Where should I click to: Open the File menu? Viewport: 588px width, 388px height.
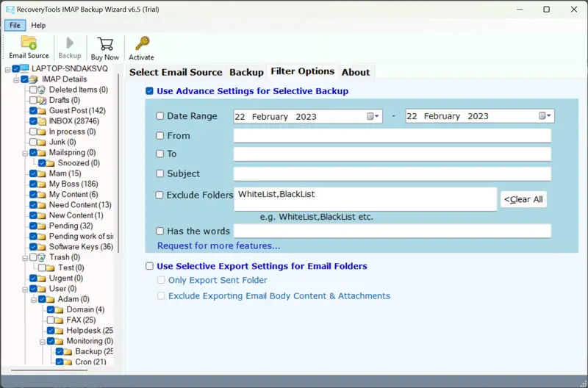[15, 25]
